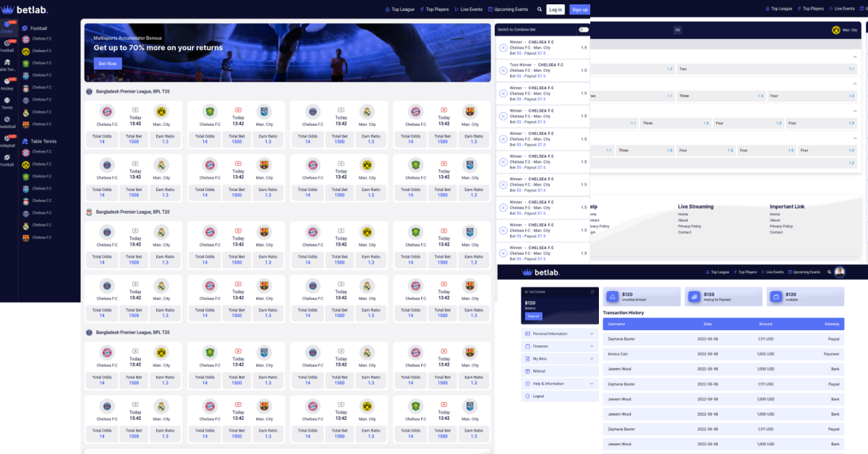Click the Waiting for Payment card icon
Viewport: 868px width, 454px height.
click(x=693, y=296)
